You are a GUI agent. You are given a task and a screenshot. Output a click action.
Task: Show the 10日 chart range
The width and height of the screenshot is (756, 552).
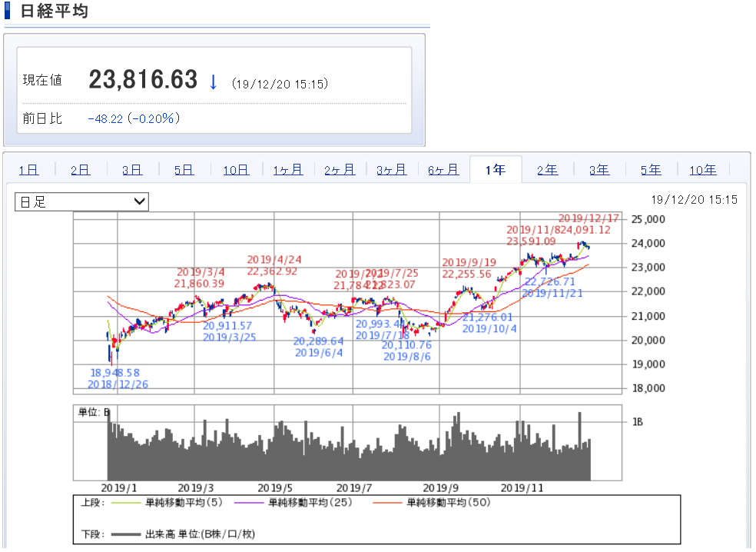236,170
